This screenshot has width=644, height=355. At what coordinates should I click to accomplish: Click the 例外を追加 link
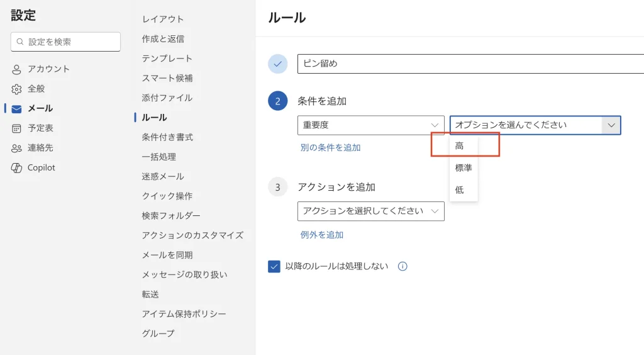(322, 235)
